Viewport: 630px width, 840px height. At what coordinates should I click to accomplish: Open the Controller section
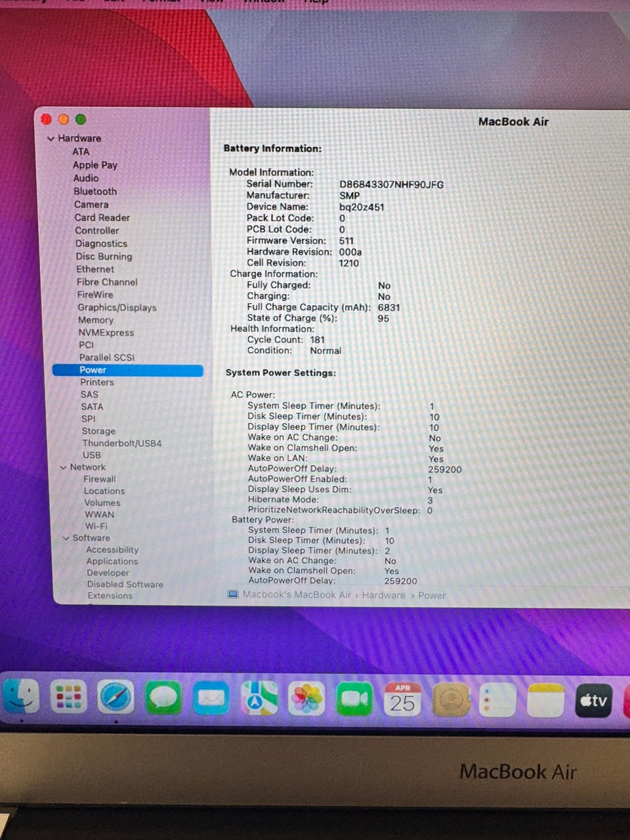tap(97, 230)
